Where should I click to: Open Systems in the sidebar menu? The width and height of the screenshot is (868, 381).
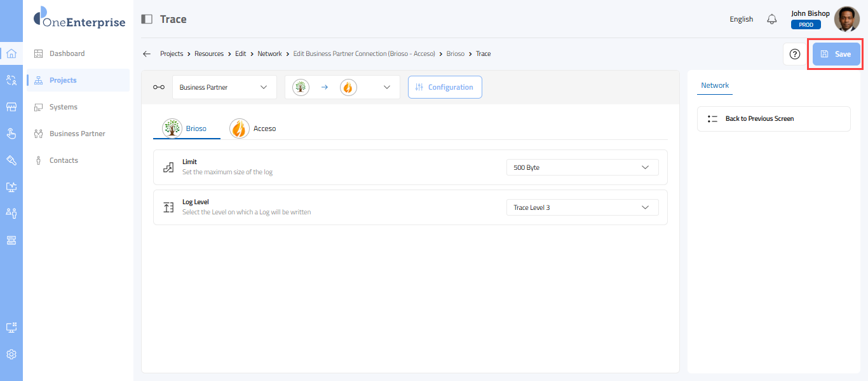point(64,107)
